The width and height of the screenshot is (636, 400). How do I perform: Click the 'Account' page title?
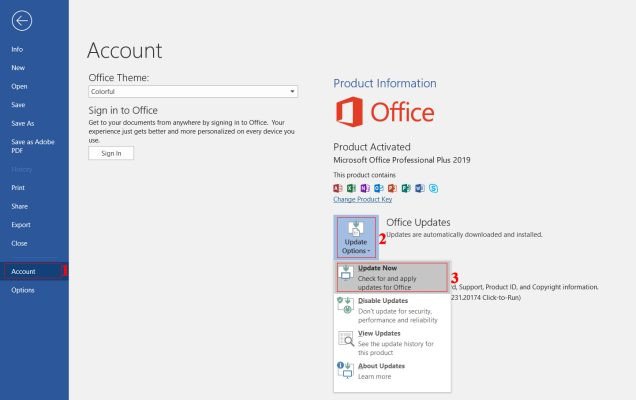[125, 51]
